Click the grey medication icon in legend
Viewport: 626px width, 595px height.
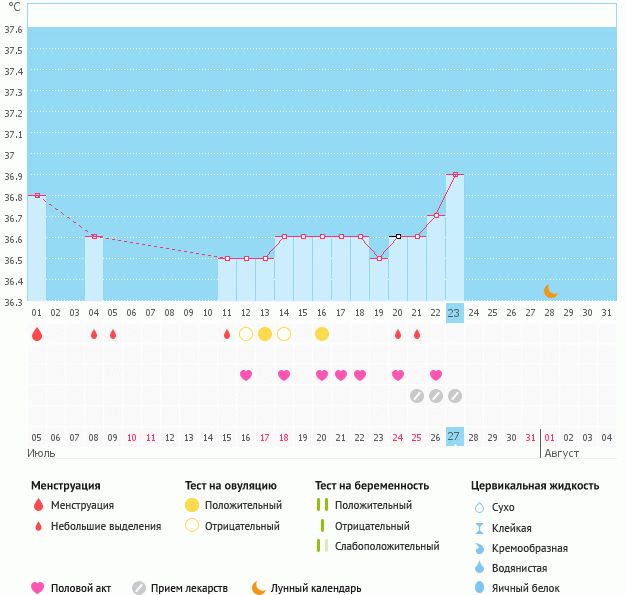139,588
